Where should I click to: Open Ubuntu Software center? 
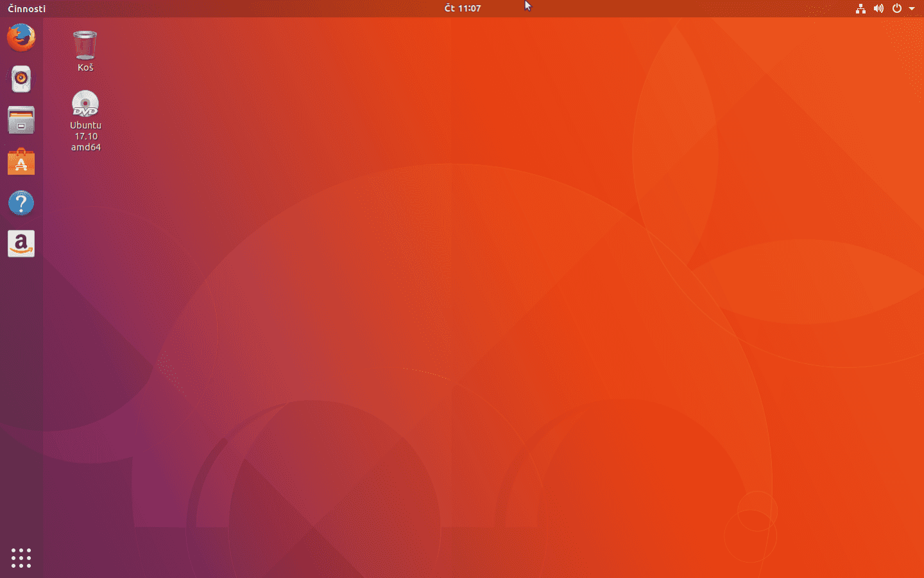(x=21, y=161)
